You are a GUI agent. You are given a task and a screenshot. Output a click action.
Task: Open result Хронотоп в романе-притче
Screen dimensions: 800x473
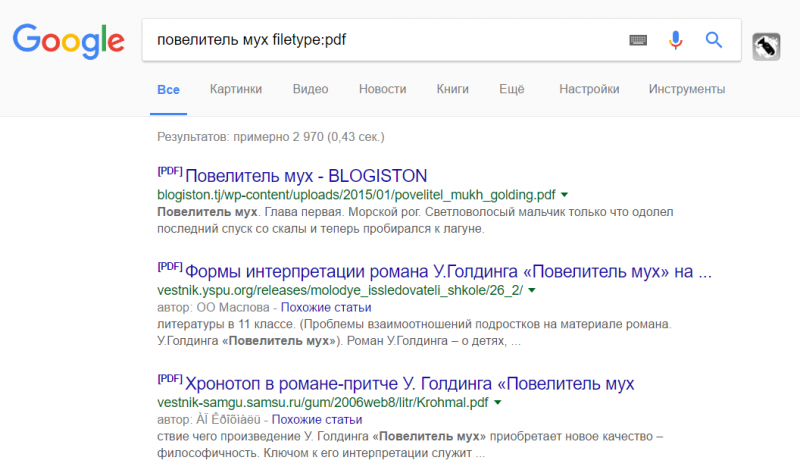click(410, 383)
